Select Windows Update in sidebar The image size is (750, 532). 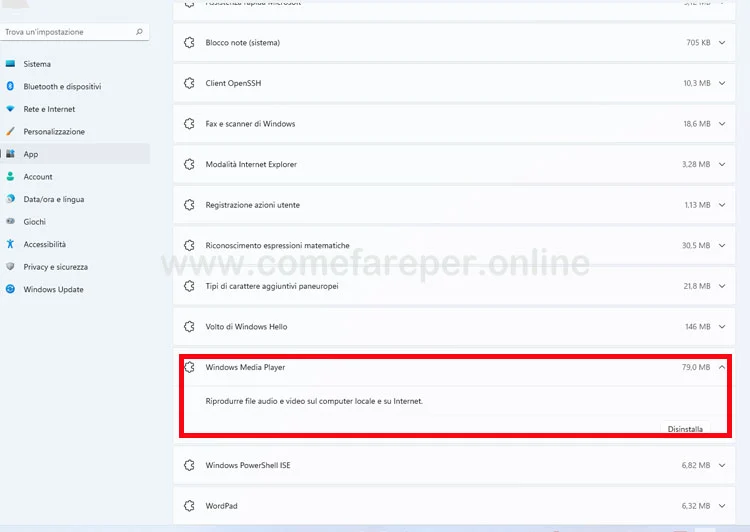click(x=75, y=289)
